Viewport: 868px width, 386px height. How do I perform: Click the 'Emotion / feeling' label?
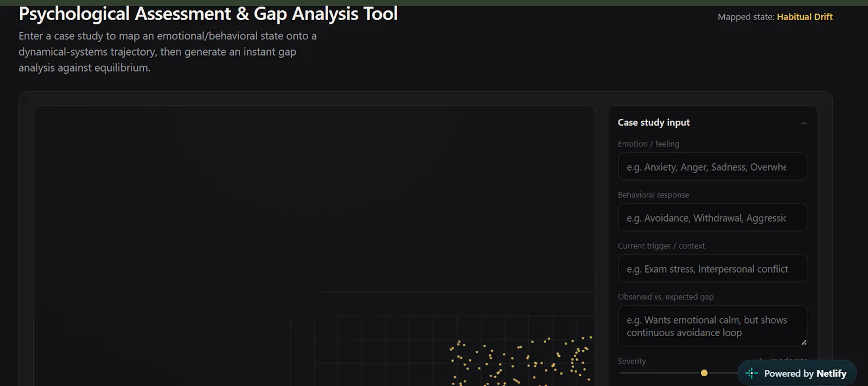coord(648,144)
